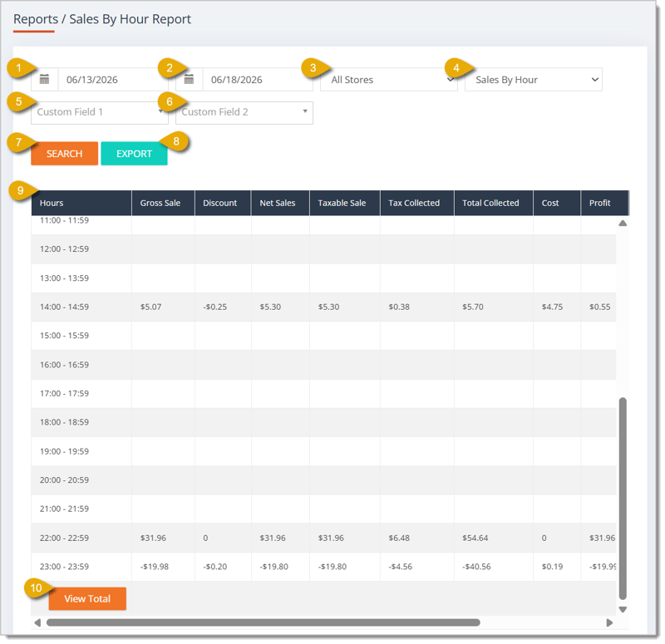665x644 pixels.
Task: Select the 17:00 - 17:59 hour row
Action: point(323,393)
